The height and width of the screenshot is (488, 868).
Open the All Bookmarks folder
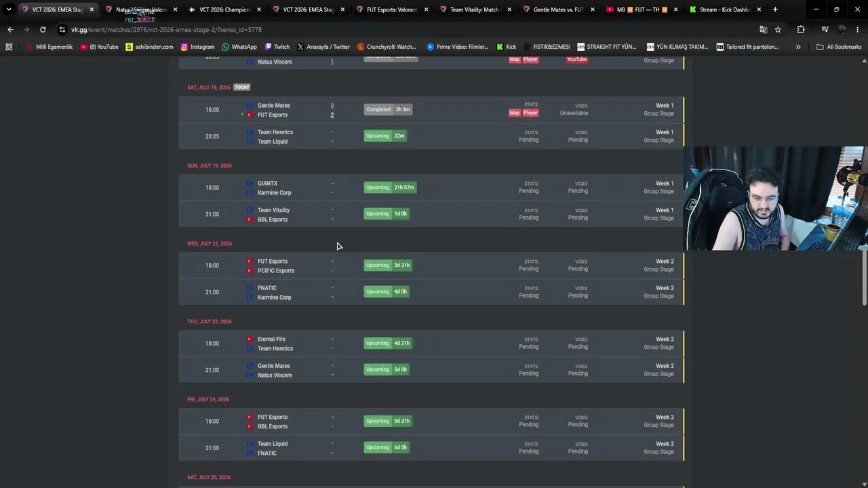pyautogui.click(x=838, y=47)
